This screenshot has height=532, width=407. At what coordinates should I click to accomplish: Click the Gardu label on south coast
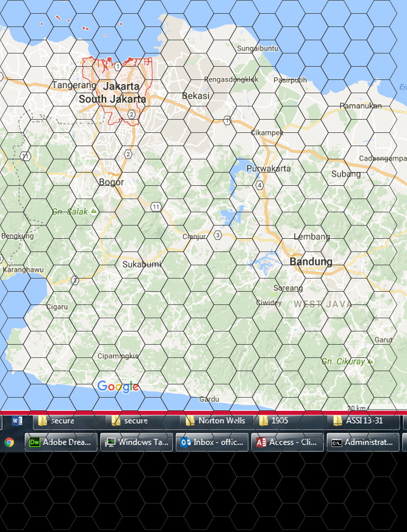[x=209, y=399]
